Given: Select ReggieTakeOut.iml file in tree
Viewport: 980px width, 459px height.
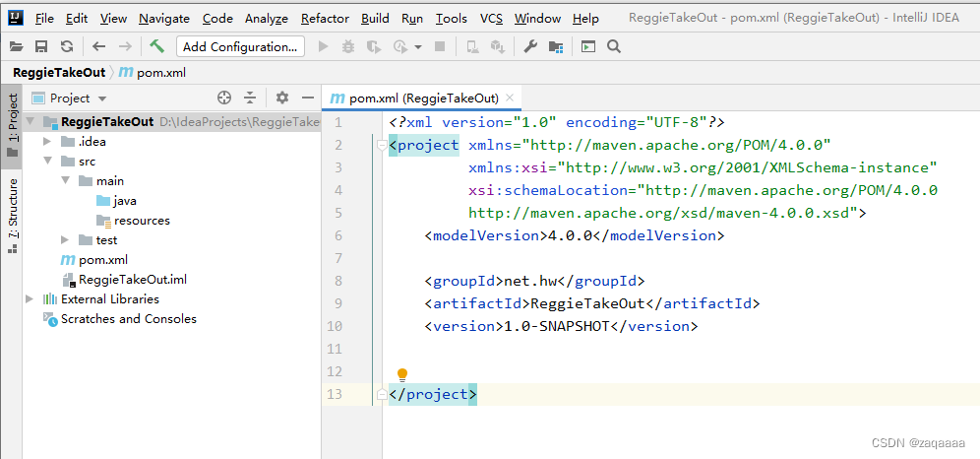Looking at the screenshot, I should (124, 280).
